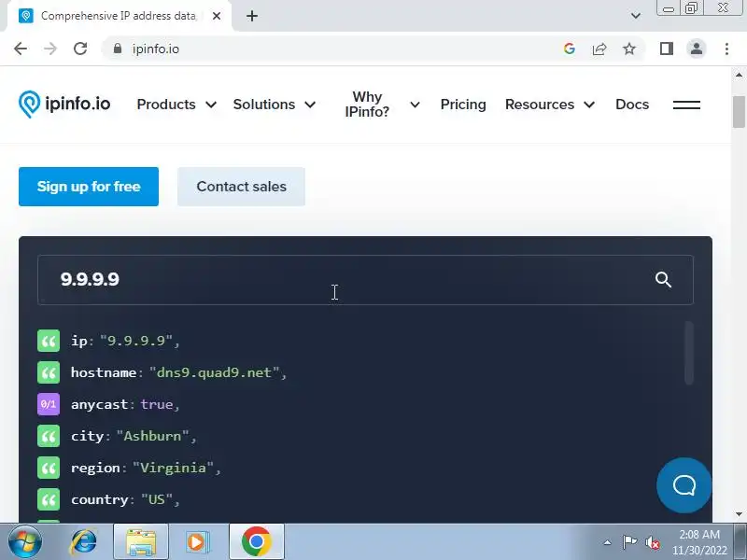This screenshot has width=747, height=560.
Task: Click the ipinfo.io address bar URL
Action: 155,49
